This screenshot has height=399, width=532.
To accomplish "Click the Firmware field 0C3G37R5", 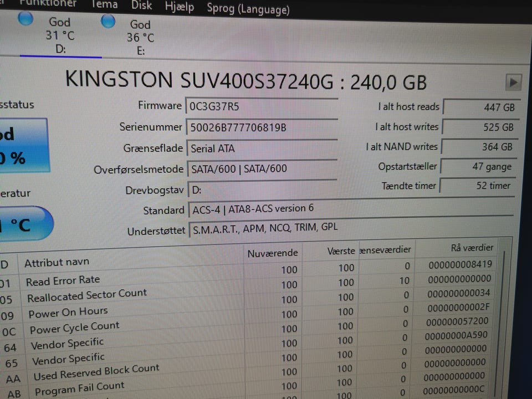I will point(262,106).
